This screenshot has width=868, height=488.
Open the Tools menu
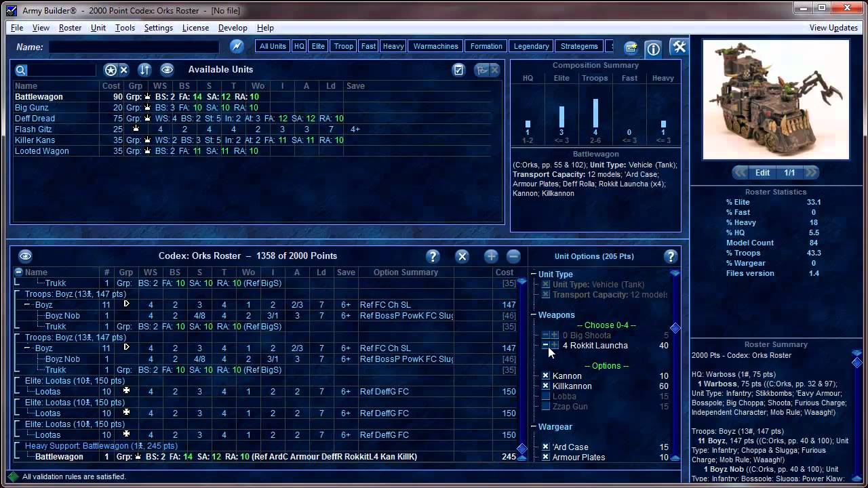point(125,28)
